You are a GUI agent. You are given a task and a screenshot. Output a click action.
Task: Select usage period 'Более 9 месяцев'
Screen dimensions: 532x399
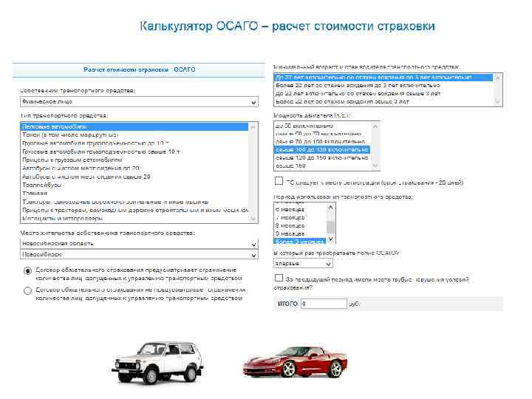tap(300, 242)
